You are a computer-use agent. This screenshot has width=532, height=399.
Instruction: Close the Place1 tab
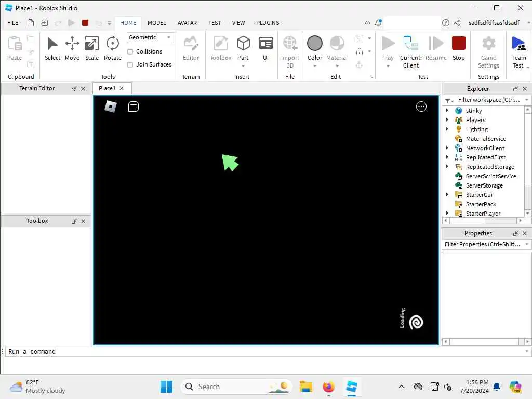coord(122,88)
